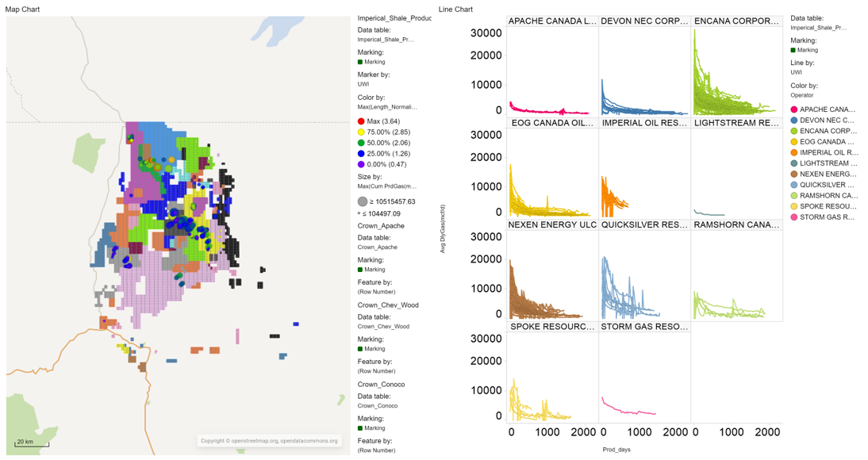Select the SPOKE RESOU... operator legend item

[824, 206]
